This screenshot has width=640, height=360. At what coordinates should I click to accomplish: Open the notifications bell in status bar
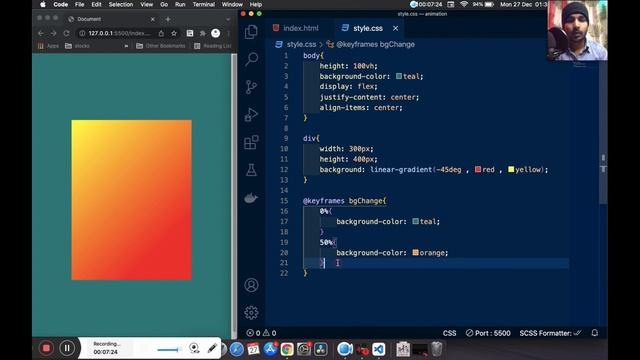click(595, 333)
